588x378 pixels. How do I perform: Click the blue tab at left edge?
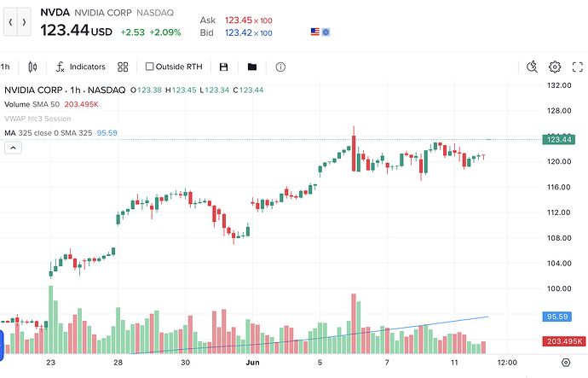click(2, 346)
